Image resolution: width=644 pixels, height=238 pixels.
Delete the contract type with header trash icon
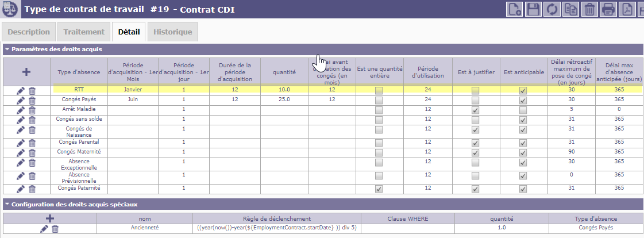point(590,9)
